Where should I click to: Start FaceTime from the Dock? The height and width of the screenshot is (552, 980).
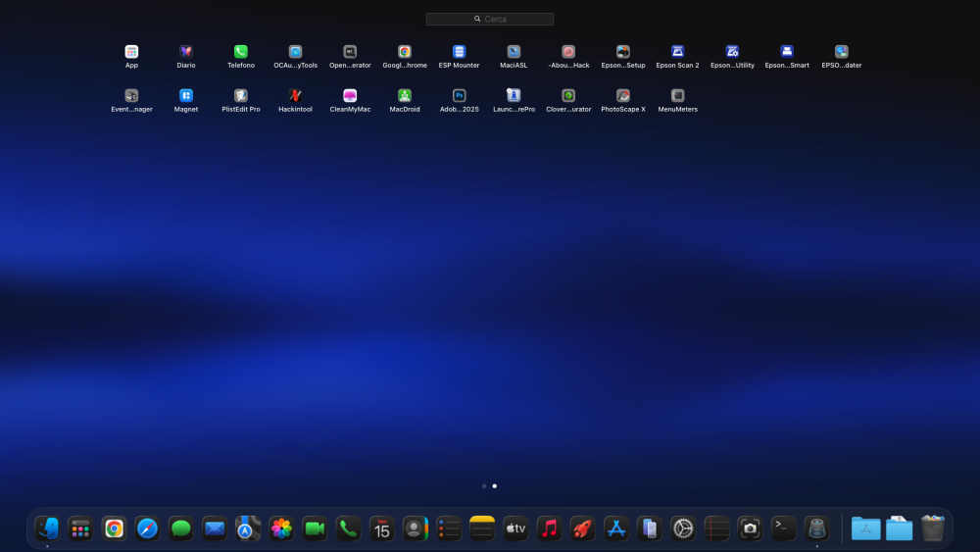[x=315, y=528]
